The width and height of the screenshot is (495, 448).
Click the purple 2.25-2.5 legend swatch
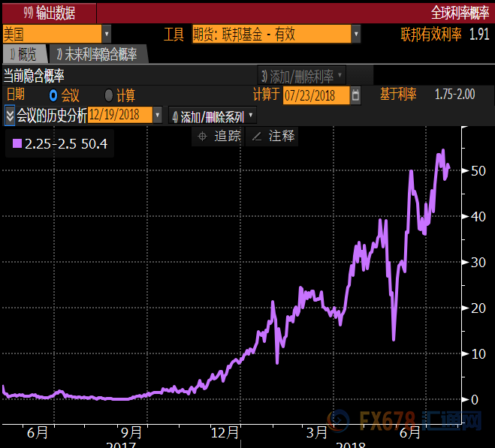click(17, 143)
